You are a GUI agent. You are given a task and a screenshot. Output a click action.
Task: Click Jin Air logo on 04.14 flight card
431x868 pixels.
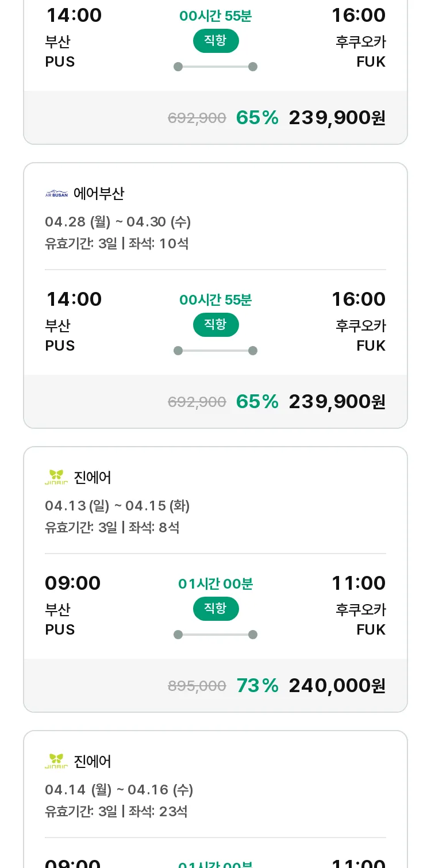tap(56, 761)
